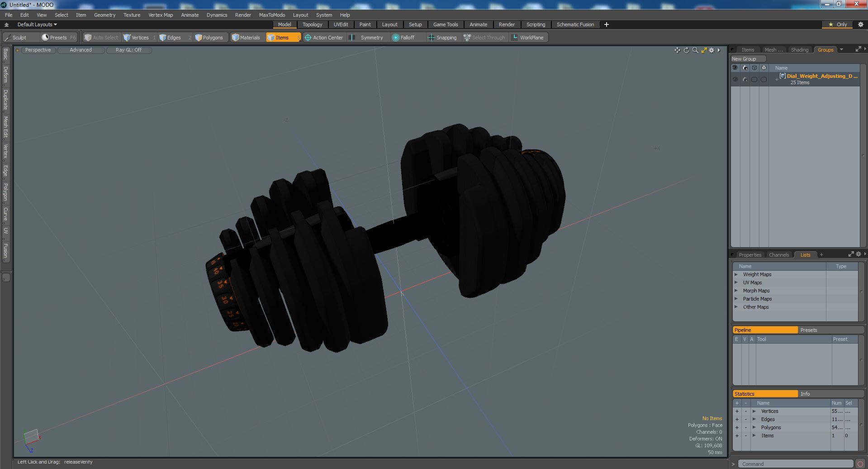868x469 pixels.
Task: Activate Items selection mode
Action: (283, 38)
